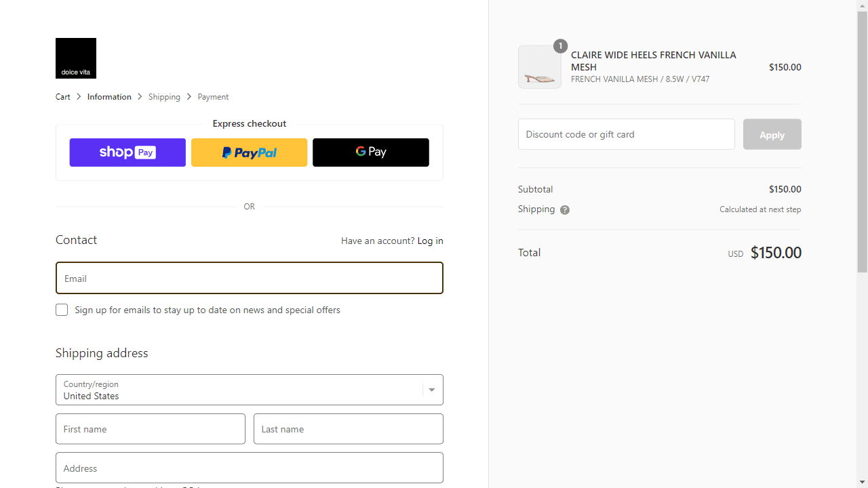Screen dimensions: 868x488
Task: Open the Claire Wide Heels product thumbnail
Action: pos(540,67)
